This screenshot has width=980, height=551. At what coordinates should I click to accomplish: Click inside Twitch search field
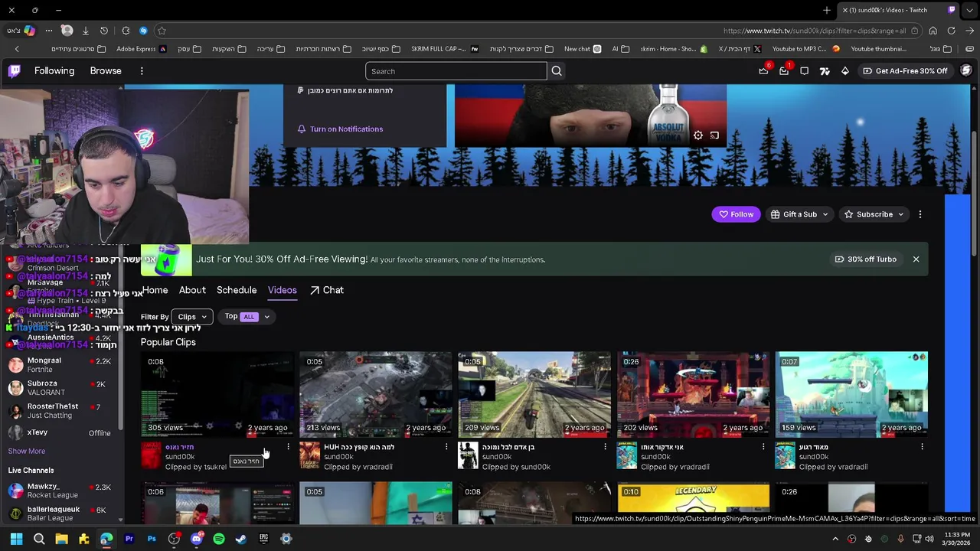pyautogui.click(x=456, y=71)
